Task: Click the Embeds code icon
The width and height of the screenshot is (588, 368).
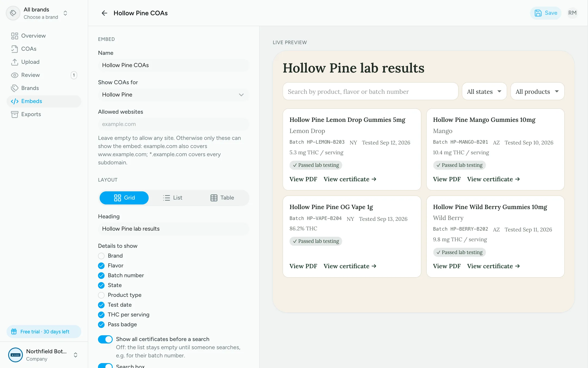Action: click(x=15, y=101)
